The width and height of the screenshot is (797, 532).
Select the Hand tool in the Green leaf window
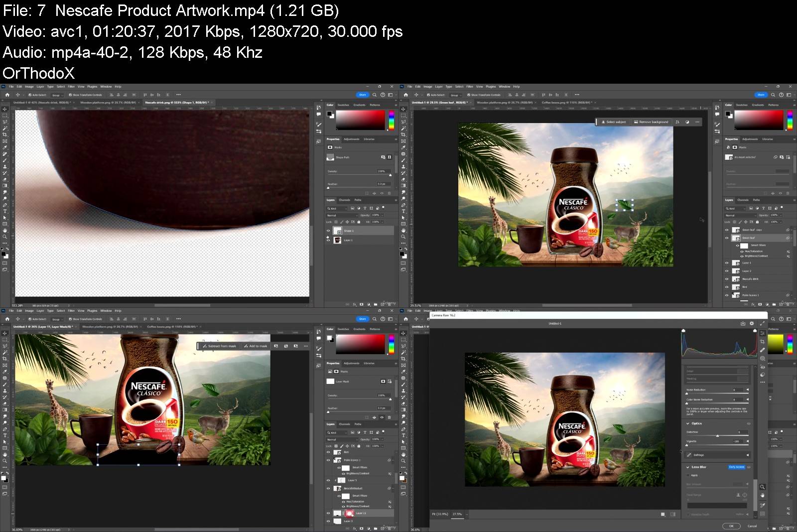[403, 230]
